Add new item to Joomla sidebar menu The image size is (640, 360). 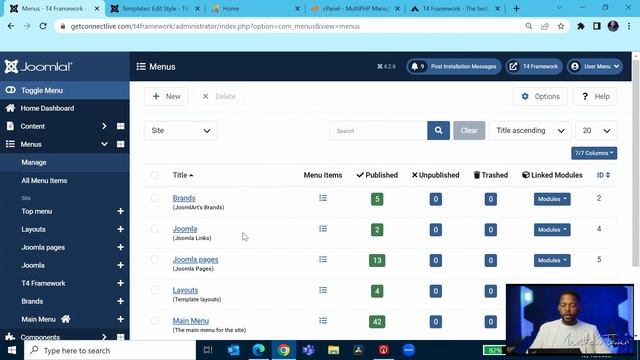point(120,265)
